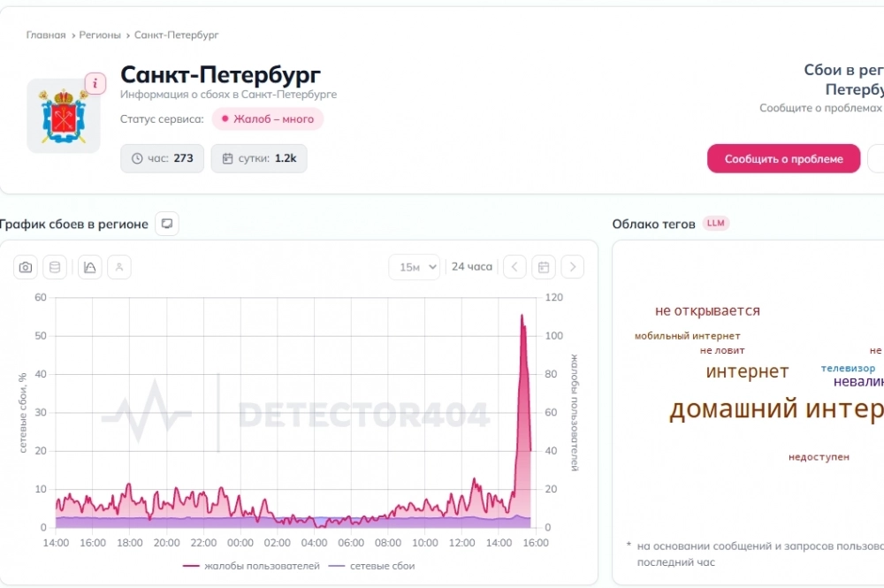
Task: Click the user icon in the chart toolbar
Action: 119,267
